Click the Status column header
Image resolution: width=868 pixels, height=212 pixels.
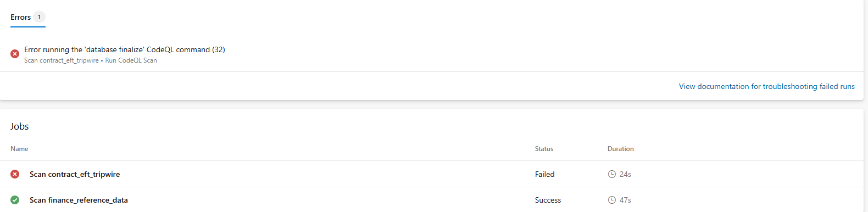pyautogui.click(x=544, y=149)
